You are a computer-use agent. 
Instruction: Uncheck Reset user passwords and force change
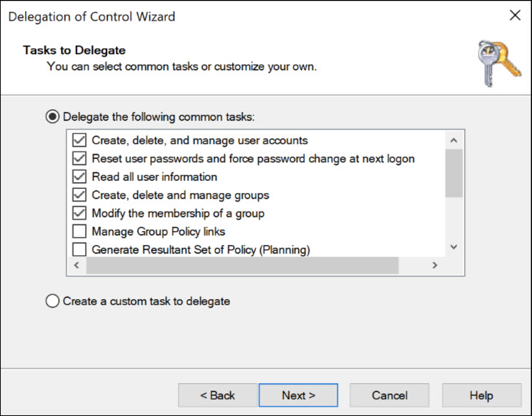(79, 159)
